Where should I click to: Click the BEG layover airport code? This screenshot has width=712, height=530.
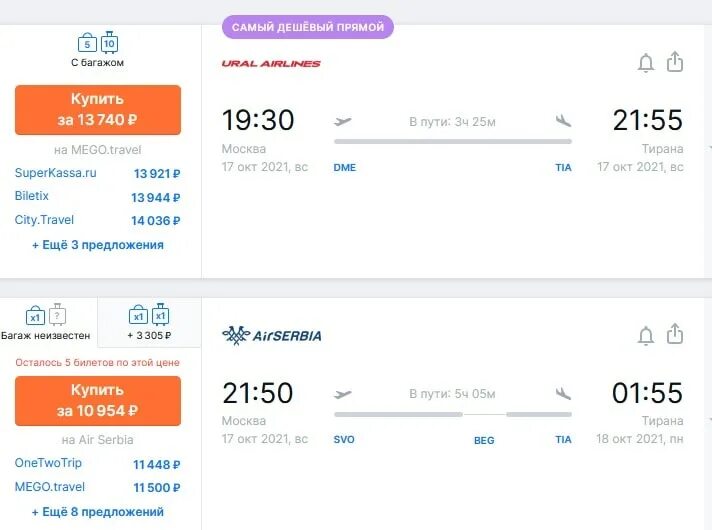point(484,440)
